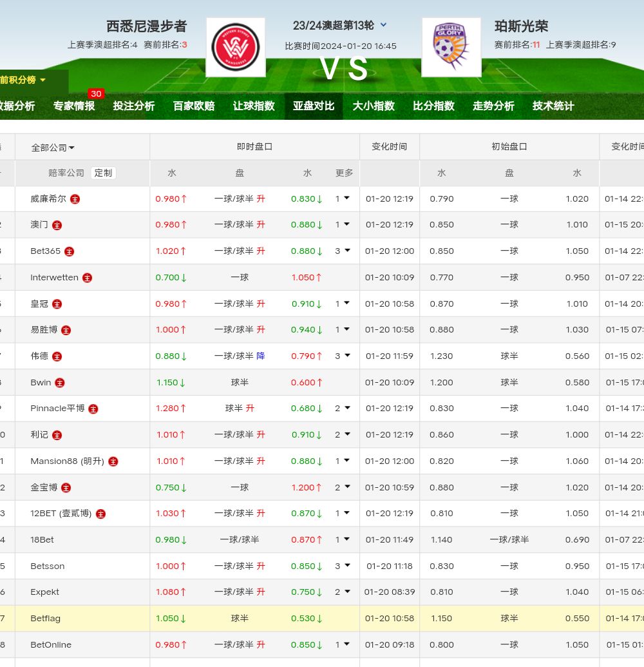The height and width of the screenshot is (667, 644).
Task: Open the 前积分榜 standings dropdown
Action: [x=23, y=80]
